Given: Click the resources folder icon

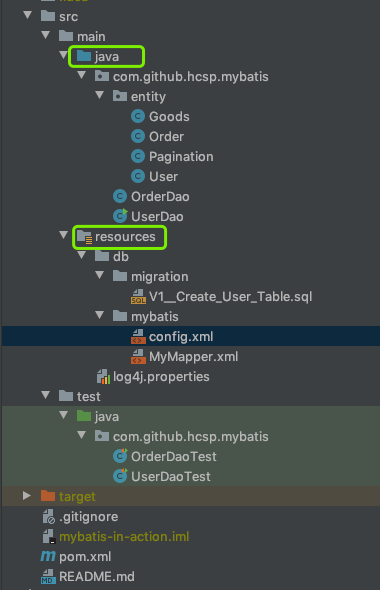Looking at the screenshot, I should tap(84, 237).
